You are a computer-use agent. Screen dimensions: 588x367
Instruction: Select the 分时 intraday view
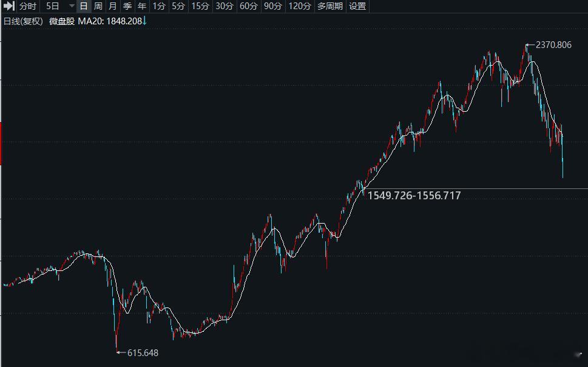(28, 6)
